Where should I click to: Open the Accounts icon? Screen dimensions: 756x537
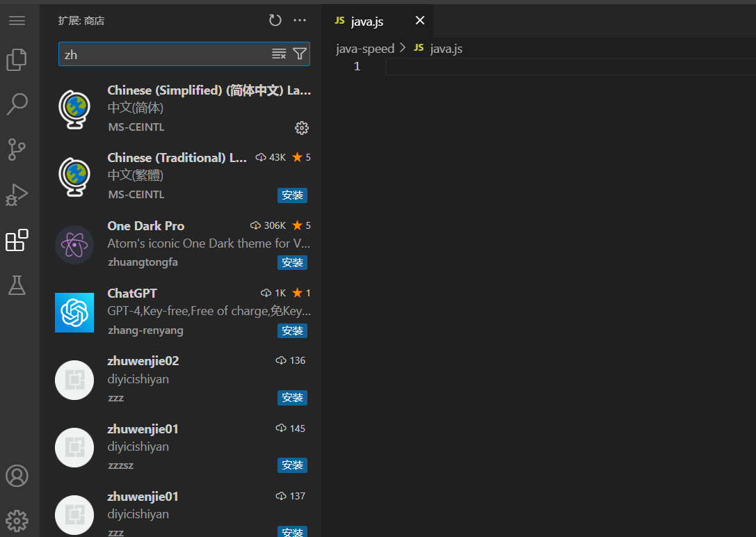(17, 476)
